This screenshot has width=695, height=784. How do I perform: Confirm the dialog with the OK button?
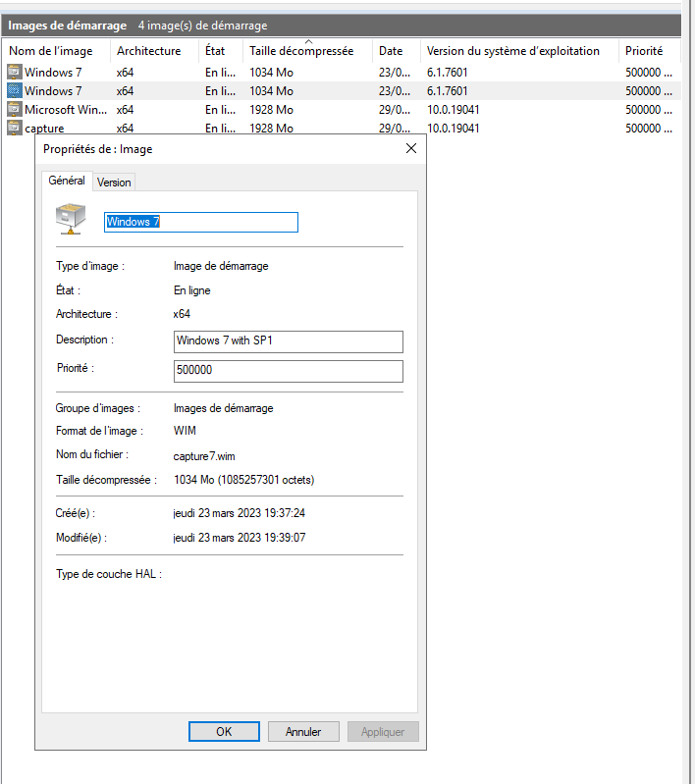pos(224,731)
